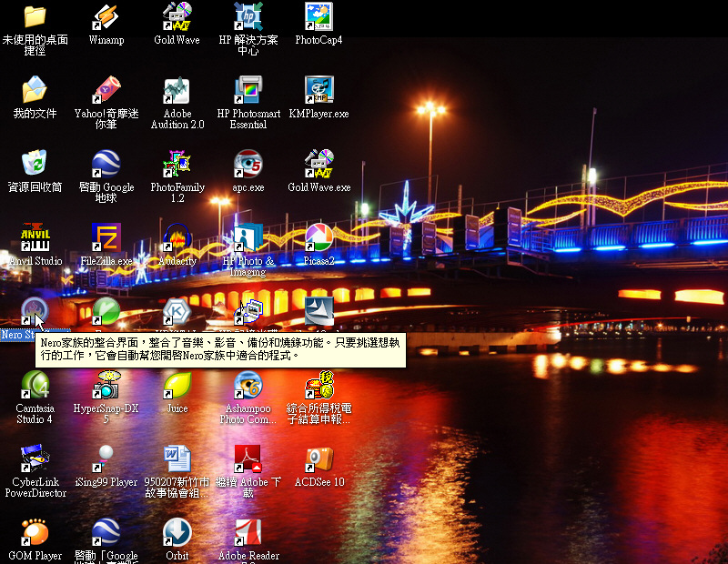Select the CyberLink PowerDirector icon
728x564 pixels.
(35, 458)
